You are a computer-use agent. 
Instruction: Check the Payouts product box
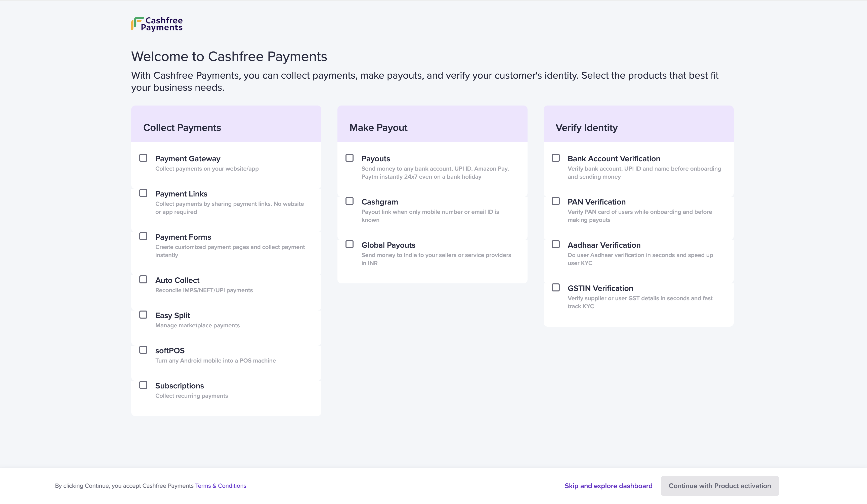coord(350,158)
